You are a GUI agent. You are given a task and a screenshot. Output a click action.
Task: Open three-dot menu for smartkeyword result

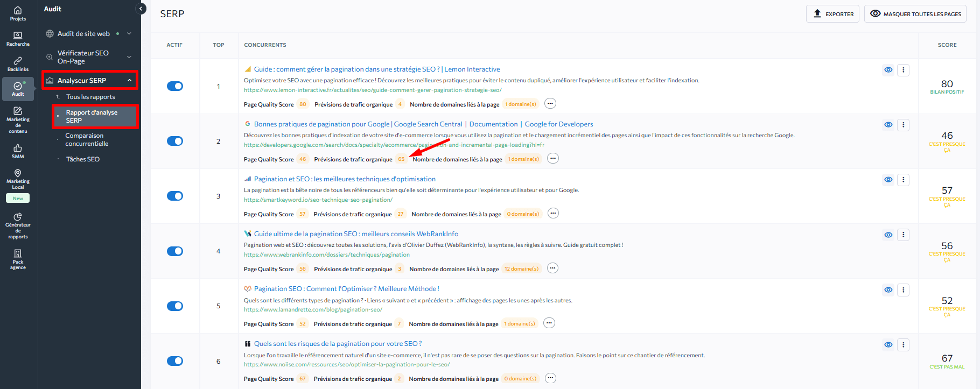click(x=904, y=180)
